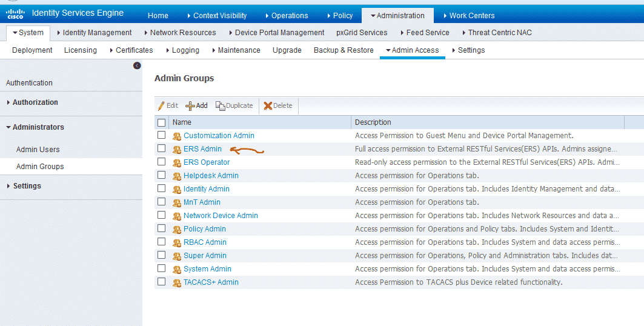Open the Upgrade page
The width and height of the screenshot is (644, 326).
pos(287,50)
